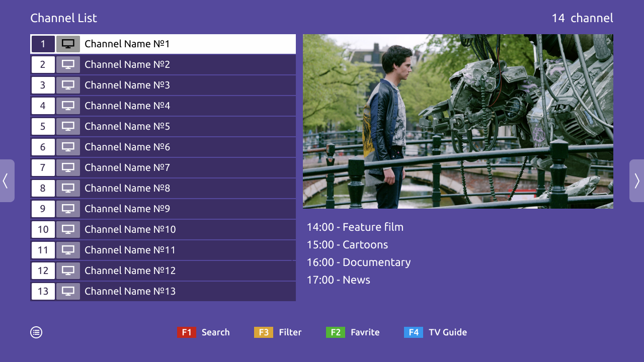The height and width of the screenshot is (362, 644).
Task: Click the red F1 key icon
Action: click(x=187, y=332)
